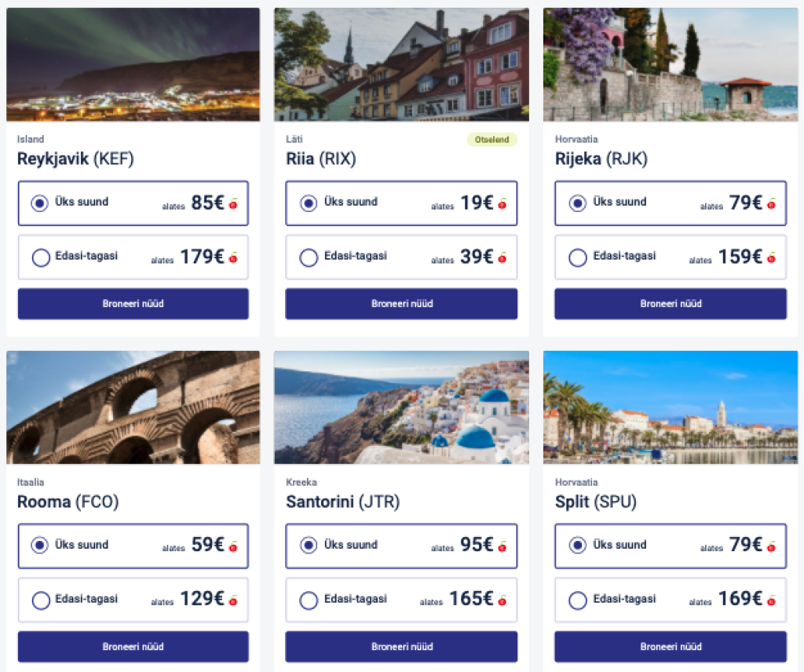
Task: Click the Rooma Colosseum image
Action: 133,407
